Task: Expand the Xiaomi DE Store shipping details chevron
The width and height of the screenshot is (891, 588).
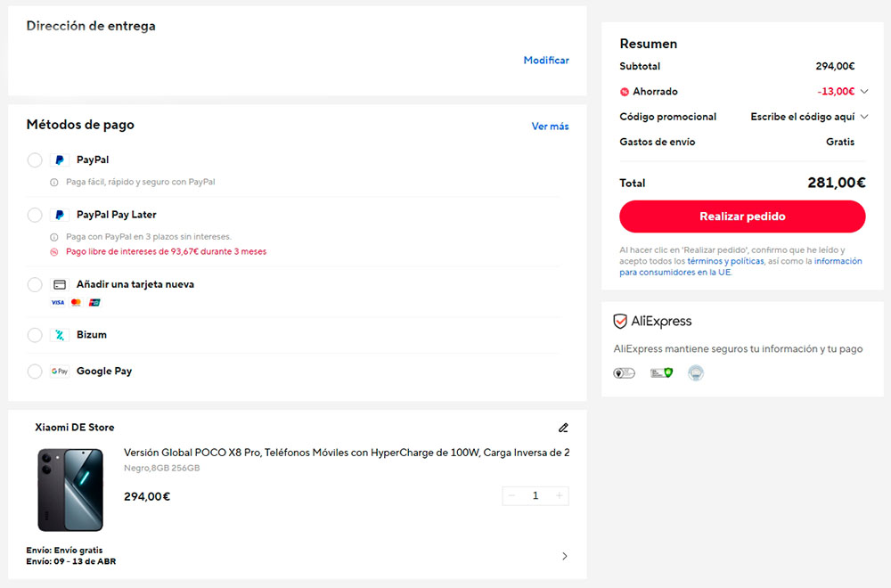Action: coord(564,555)
